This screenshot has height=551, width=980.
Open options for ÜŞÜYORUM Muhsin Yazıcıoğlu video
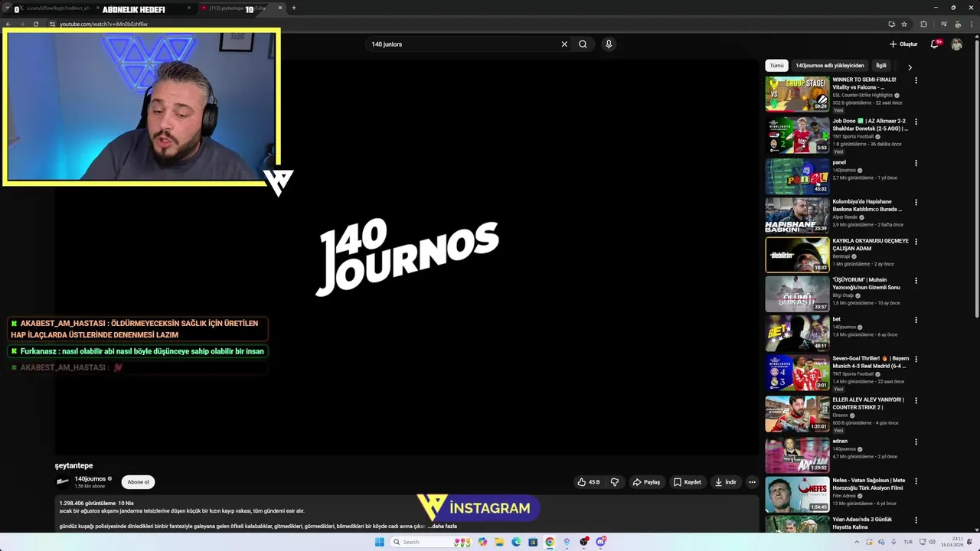click(916, 281)
